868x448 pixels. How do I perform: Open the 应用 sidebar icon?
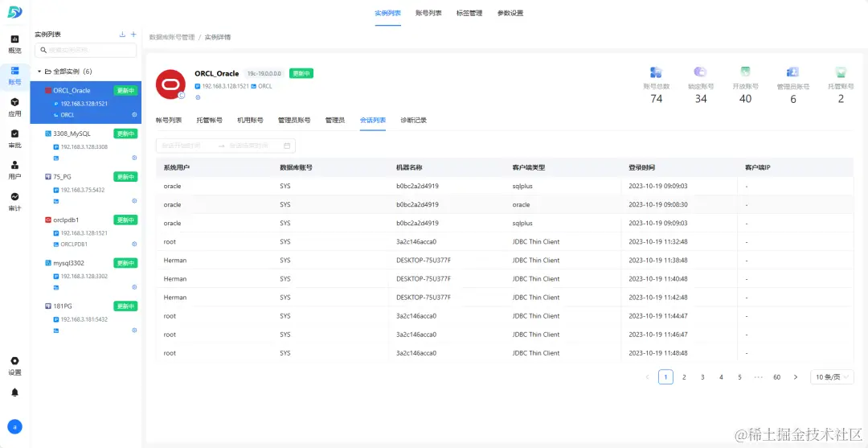point(15,108)
